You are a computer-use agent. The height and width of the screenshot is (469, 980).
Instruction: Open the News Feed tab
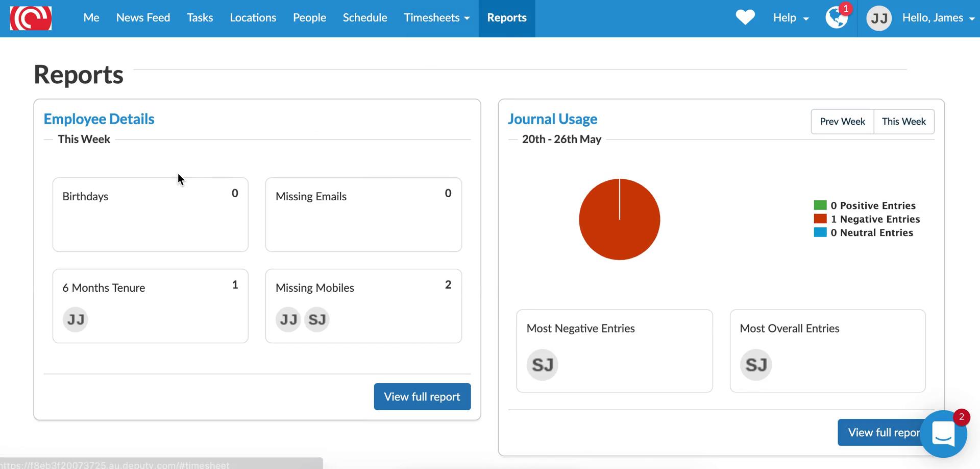click(x=143, y=18)
